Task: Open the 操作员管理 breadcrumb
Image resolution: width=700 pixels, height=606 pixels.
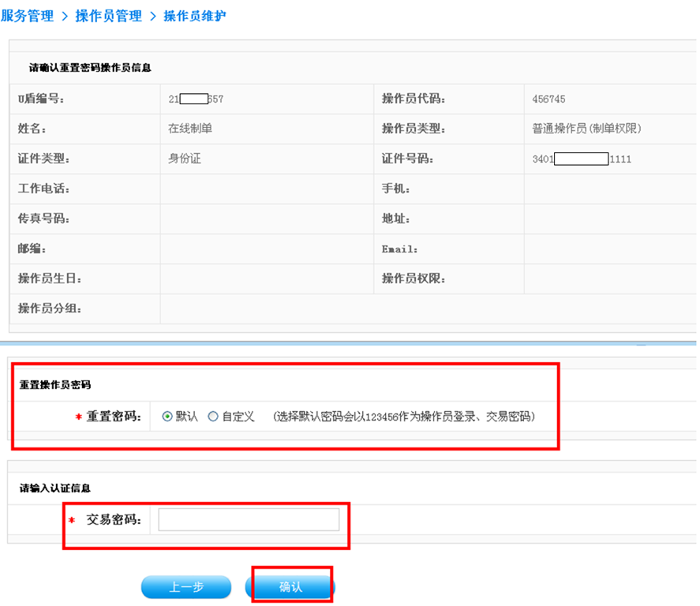Action: coord(108,16)
